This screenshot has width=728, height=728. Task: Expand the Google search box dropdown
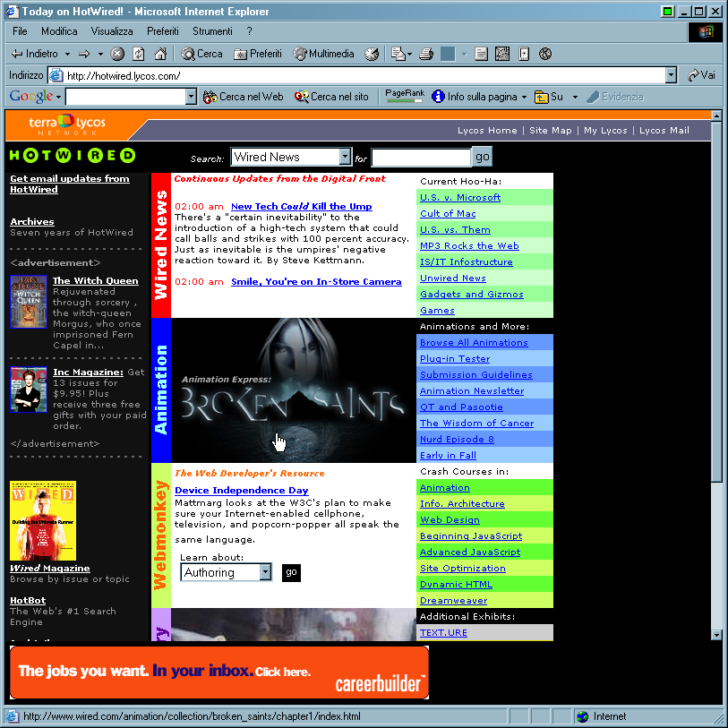pos(191,97)
